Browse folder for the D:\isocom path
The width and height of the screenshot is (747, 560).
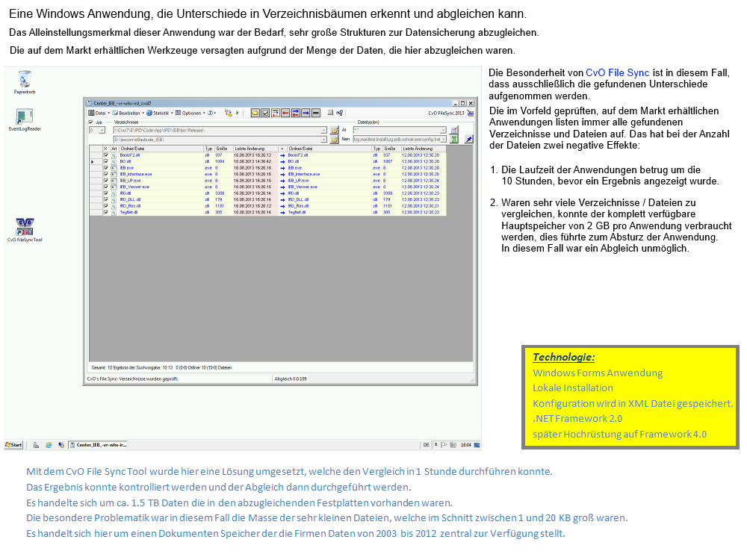point(335,140)
